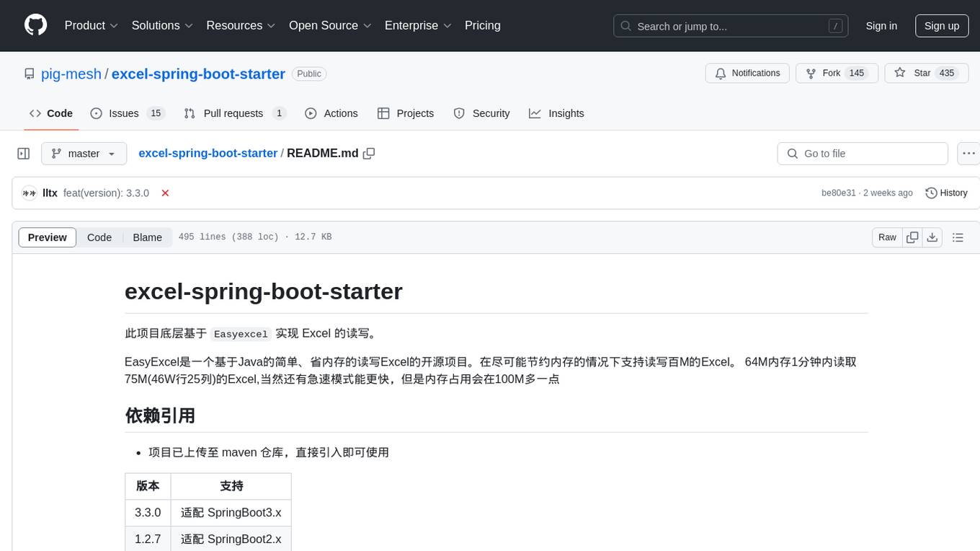Focus the Search or jump to field
The height and width of the screenshot is (551, 980).
[731, 26]
